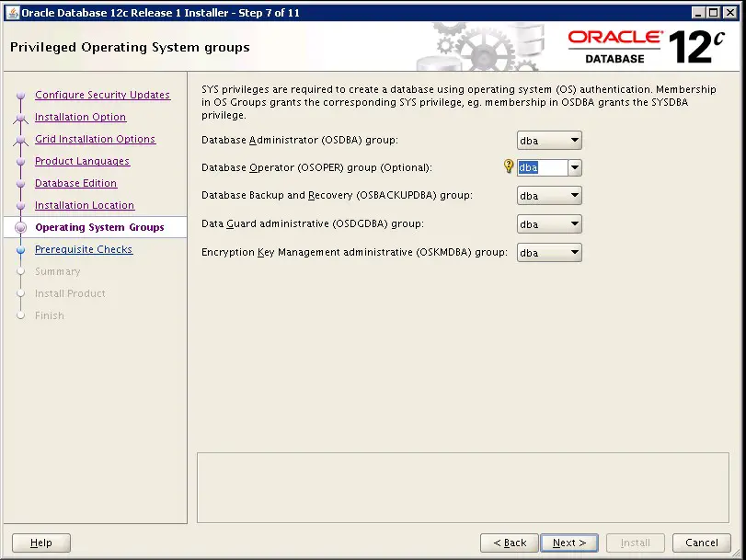This screenshot has height=560, width=746.
Task: Click the hint lightbulb icon beside OSOPER
Action: click(508, 166)
